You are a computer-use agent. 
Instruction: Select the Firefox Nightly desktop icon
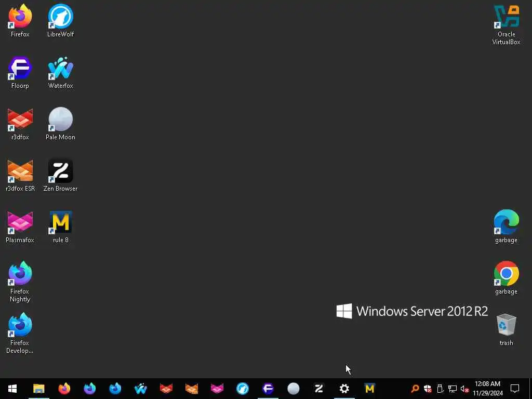(x=20, y=282)
